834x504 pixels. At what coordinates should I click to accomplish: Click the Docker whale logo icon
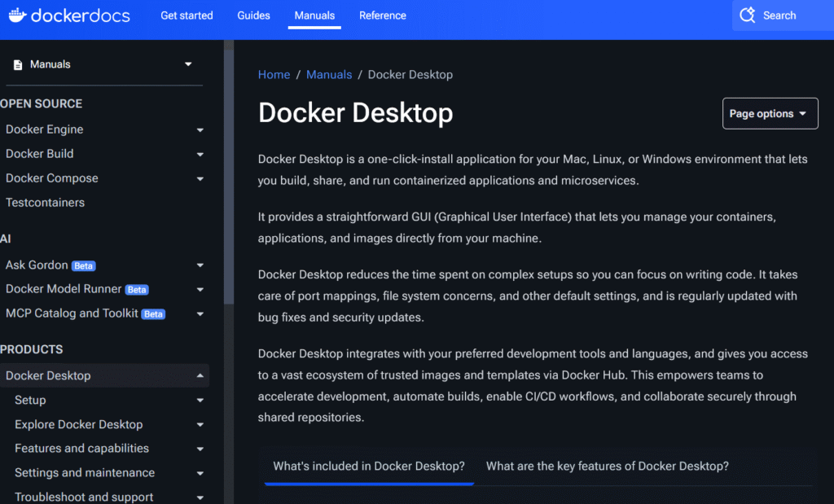point(17,15)
